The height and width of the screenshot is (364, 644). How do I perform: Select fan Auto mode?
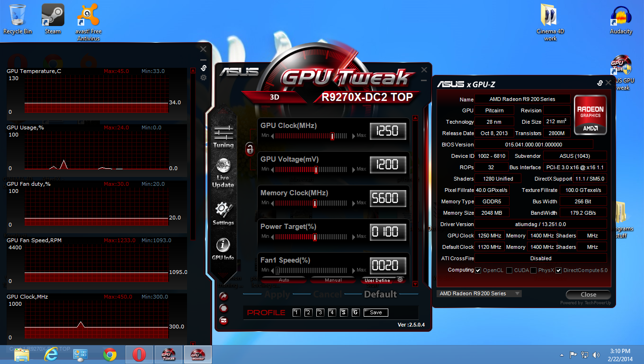coord(284,280)
